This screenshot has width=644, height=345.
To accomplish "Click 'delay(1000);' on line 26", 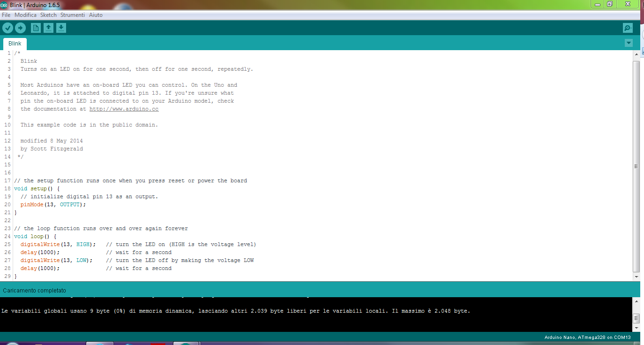I will (40, 253).
